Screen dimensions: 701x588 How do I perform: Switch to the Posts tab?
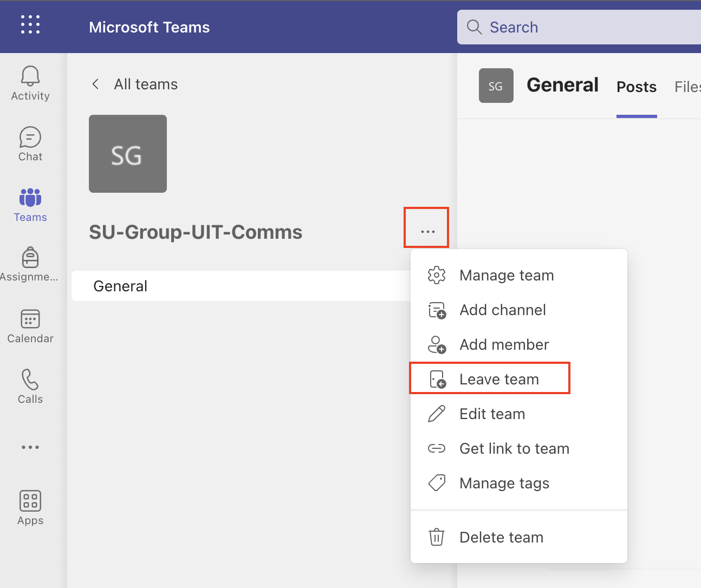click(636, 87)
